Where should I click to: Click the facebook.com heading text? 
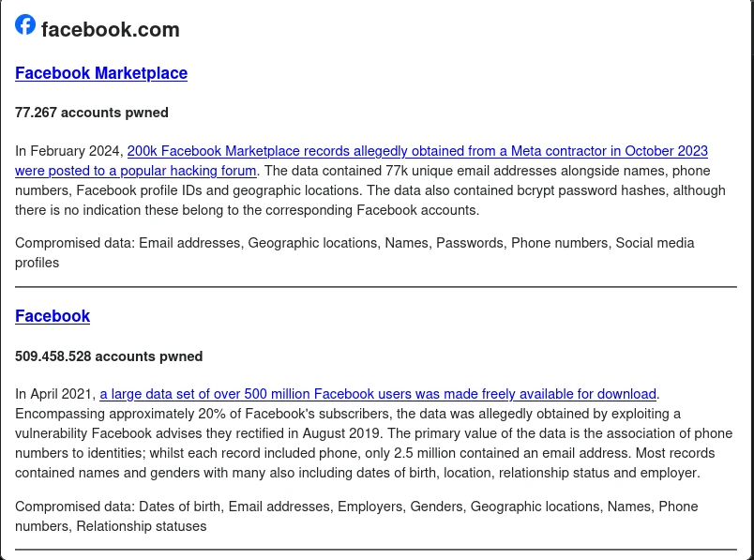(110, 30)
